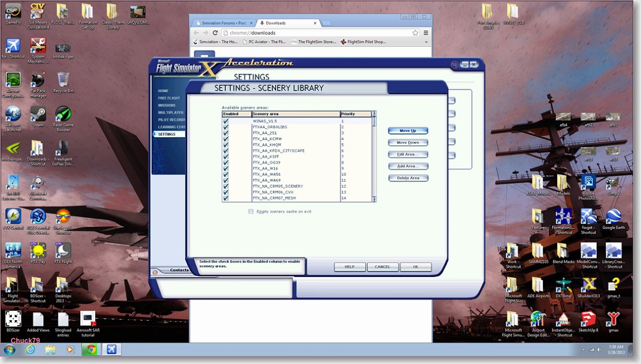The image size is (641, 364).
Task: Launch the TacPack manager shortcut
Action: pyautogui.click(x=38, y=81)
